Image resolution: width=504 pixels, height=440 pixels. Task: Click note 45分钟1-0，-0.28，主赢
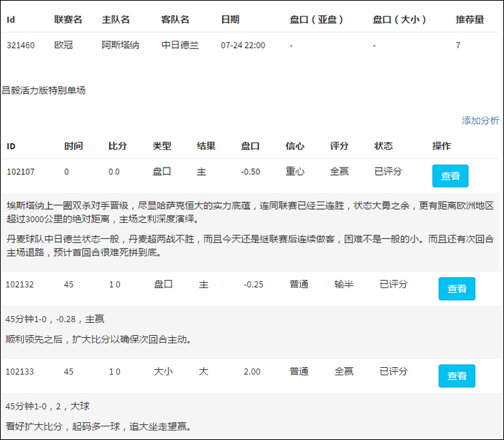pos(54,319)
